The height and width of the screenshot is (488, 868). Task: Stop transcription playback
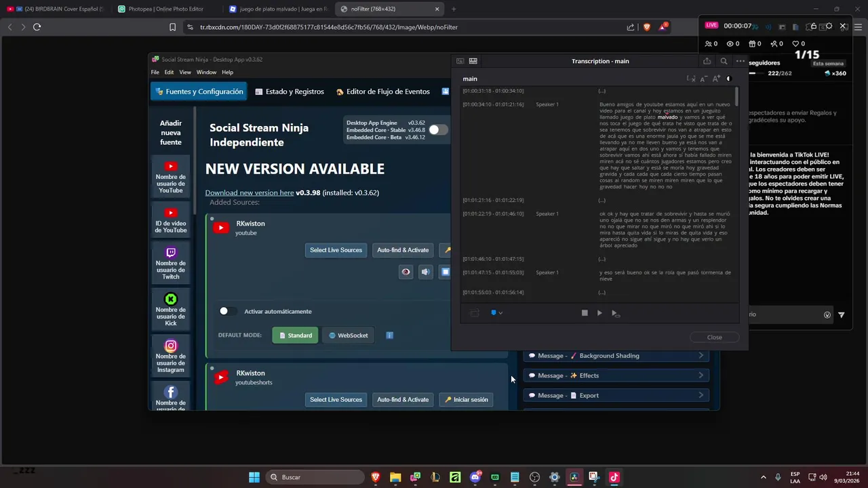585,313
